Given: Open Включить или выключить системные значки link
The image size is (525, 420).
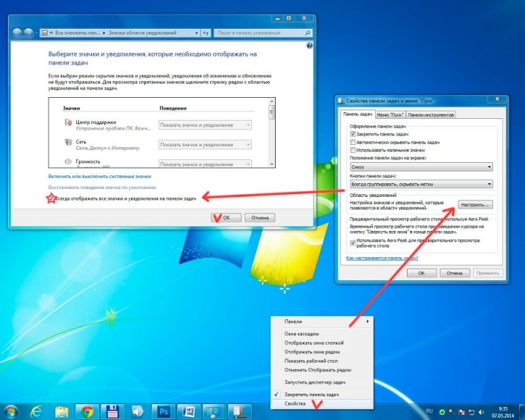Looking at the screenshot, I should (100, 176).
